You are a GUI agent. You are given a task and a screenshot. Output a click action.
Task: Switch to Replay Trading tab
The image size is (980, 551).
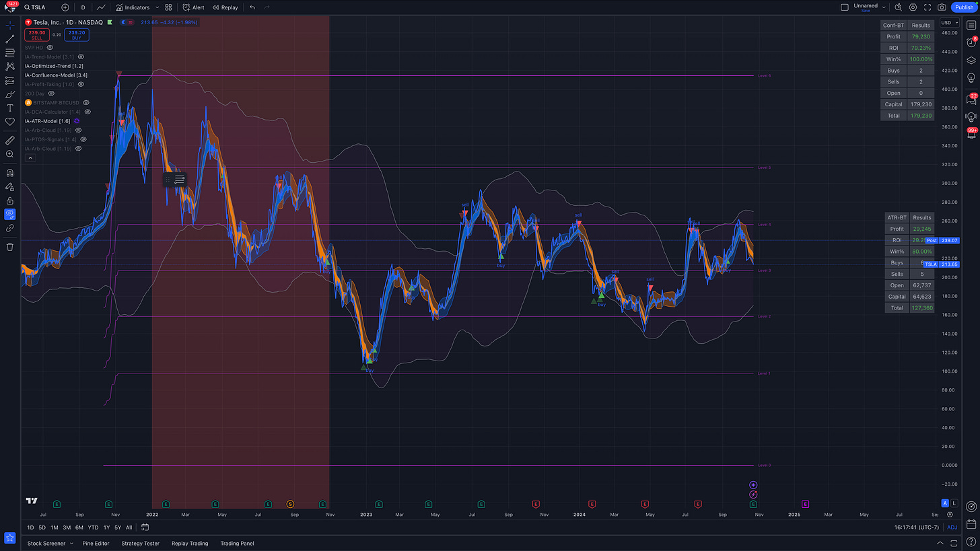pyautogui.click(x=190, y=543)
